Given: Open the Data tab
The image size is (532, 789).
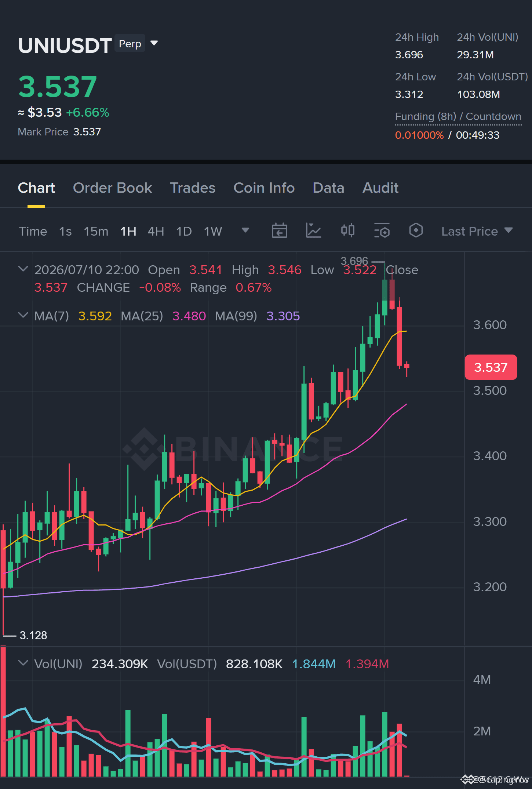Looking at the screenshot, I should 328,188.
